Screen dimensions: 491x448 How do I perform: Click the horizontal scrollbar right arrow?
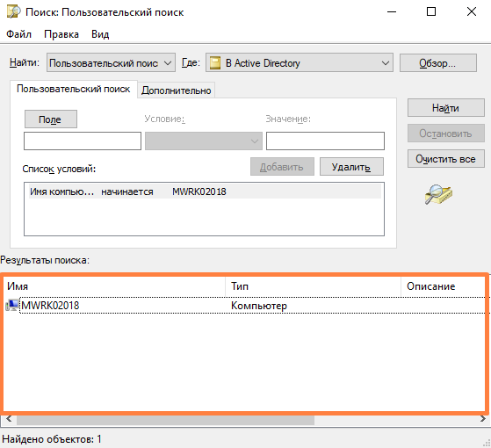pyautogui.click(x=483, y=419)
